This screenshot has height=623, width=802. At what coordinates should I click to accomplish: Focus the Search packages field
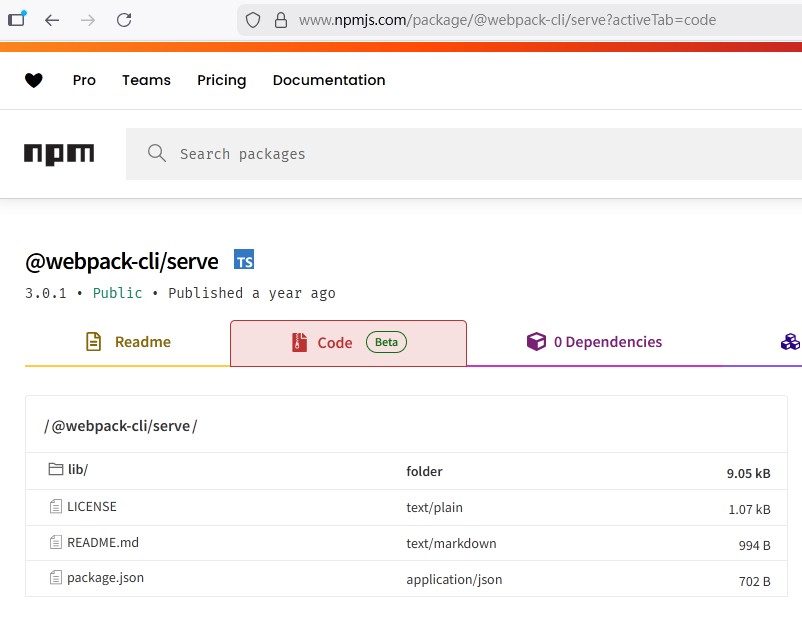pyautogui.click(x=463, y=154)
